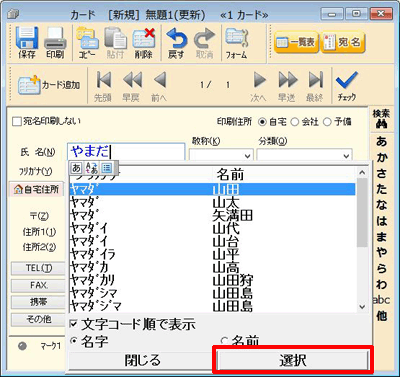
Task: Select the 山田狩 candidate row
Action: (x=212, y=280)
